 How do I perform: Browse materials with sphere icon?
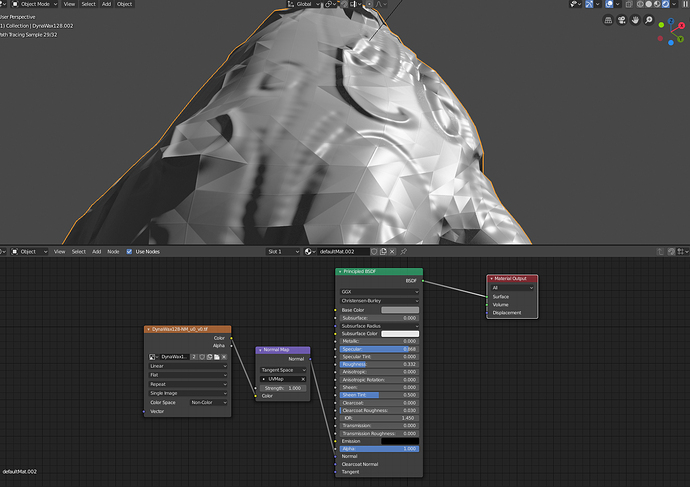[310, 252]
